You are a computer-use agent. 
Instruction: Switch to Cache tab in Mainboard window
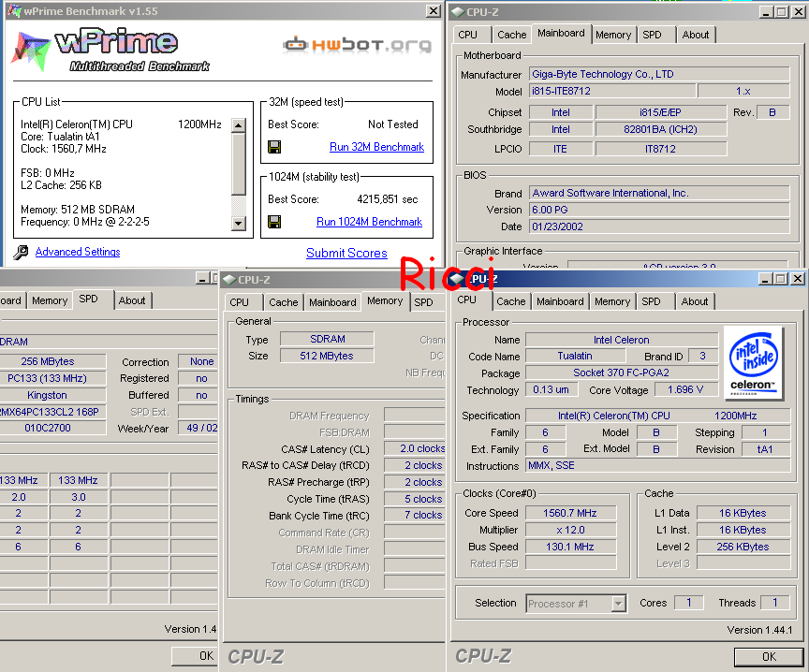pyautogui.click(x=511, y=35)
